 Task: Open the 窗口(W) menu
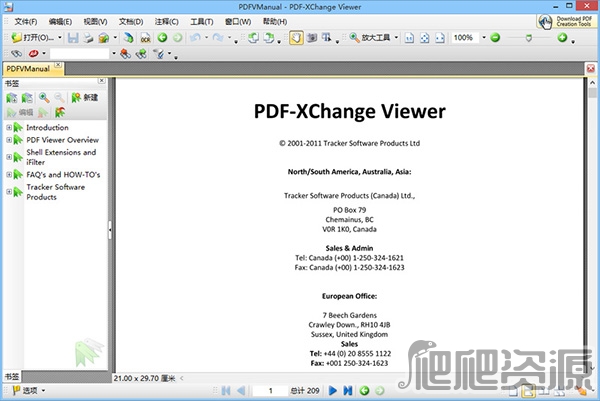pyautogui.click(x=238, y=22)
